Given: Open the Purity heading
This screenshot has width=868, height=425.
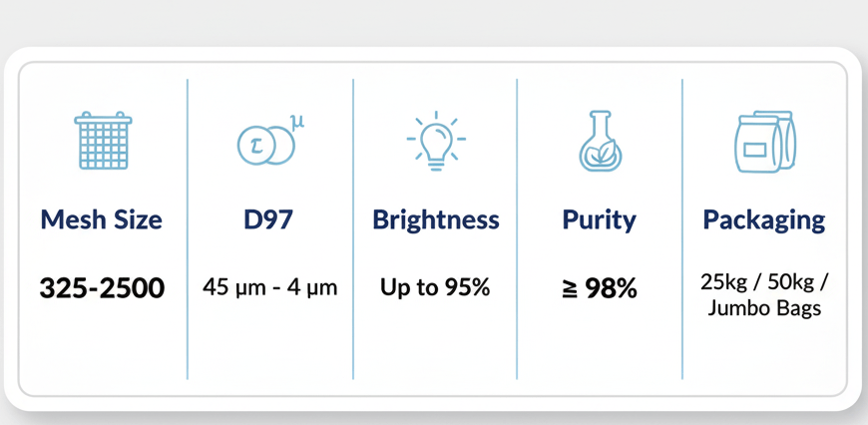Looking at the screenshot, I should tap(600, 219).
